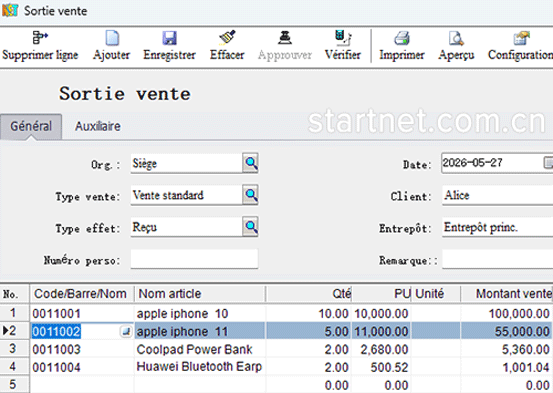This screenshot has height=393, width=553.
Task: Select row header number 3
Action: 14,349
